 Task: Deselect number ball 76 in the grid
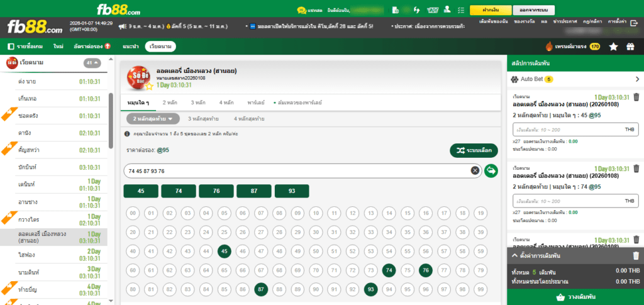[426, 270]
